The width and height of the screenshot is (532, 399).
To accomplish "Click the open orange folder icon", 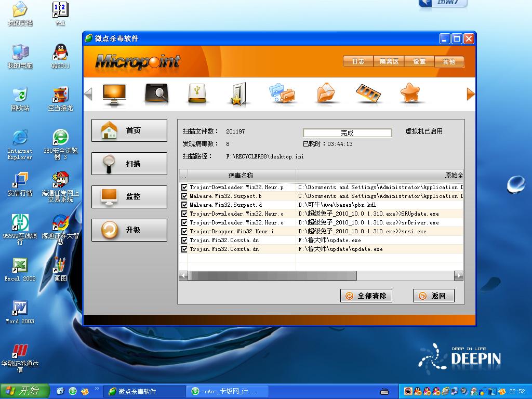I will 326,92.
